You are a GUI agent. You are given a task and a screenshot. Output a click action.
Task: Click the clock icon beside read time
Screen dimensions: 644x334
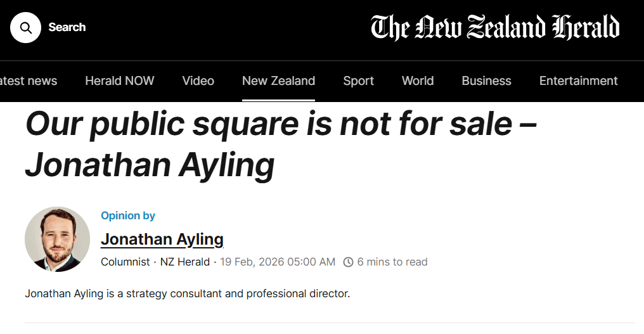pos(348,262)
